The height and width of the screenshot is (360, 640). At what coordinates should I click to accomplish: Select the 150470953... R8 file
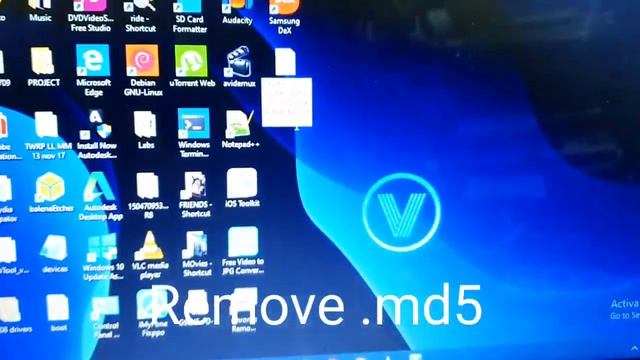coord(148,196)
